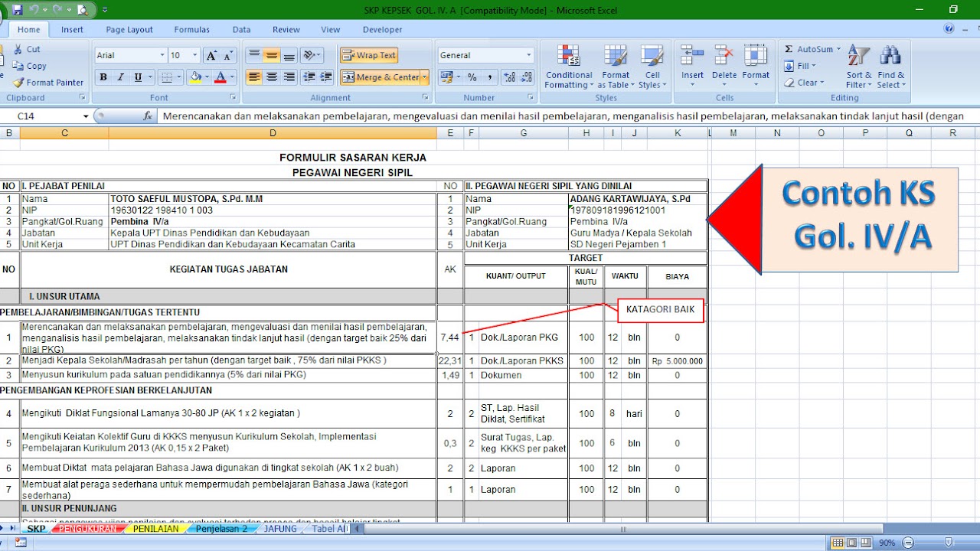This screenshot has width=980, height=551.
Task: Expand the Merge & Center options arrow
Action: pos(423,77)
